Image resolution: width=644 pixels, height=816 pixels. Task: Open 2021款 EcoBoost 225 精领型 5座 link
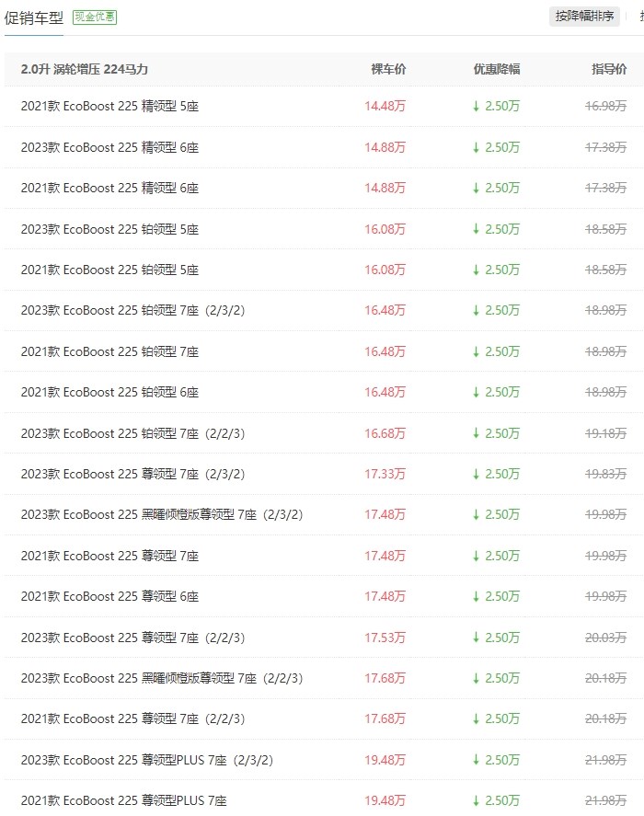click(109, 106)
